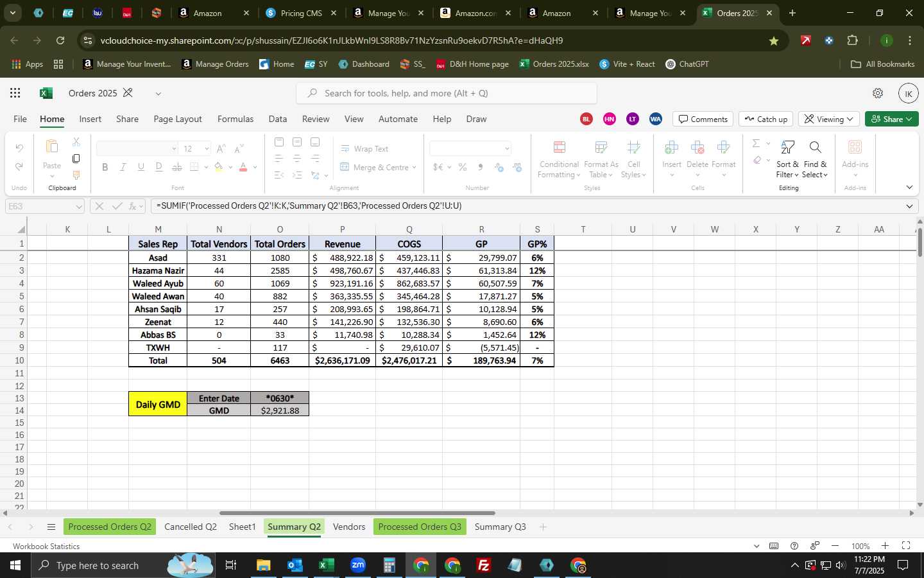This screenshot has width=924, height=578.
Task: Click the All Sheets list icon
Action: coord(51,527)
